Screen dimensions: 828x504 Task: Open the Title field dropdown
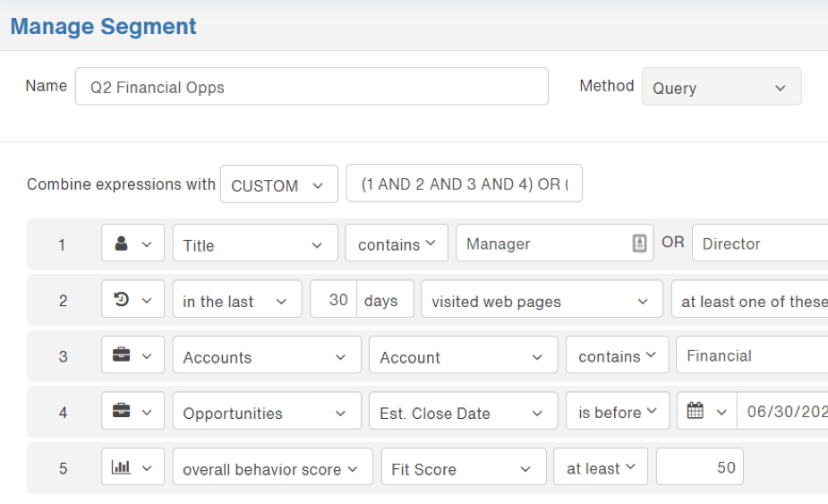[254, 244]
